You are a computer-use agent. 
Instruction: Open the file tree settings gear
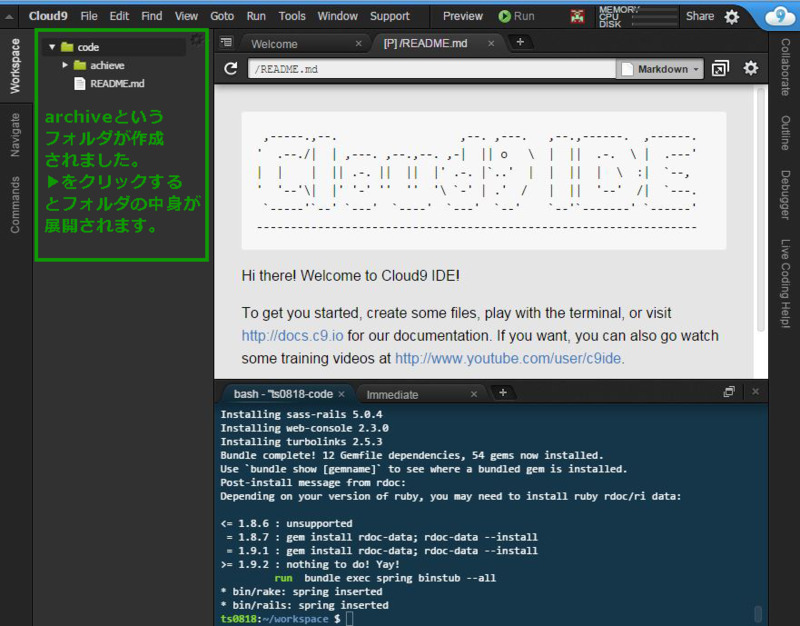[x=196, y=40]
